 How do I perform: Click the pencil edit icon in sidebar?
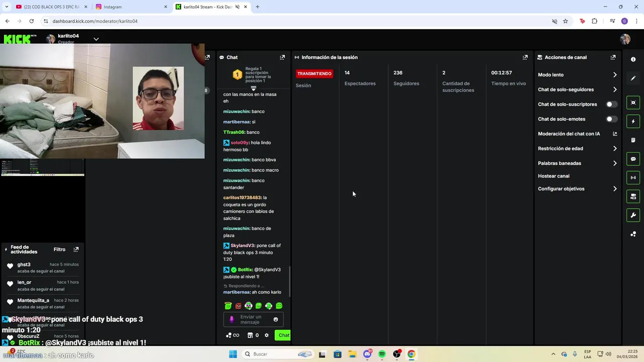(633, 78)
